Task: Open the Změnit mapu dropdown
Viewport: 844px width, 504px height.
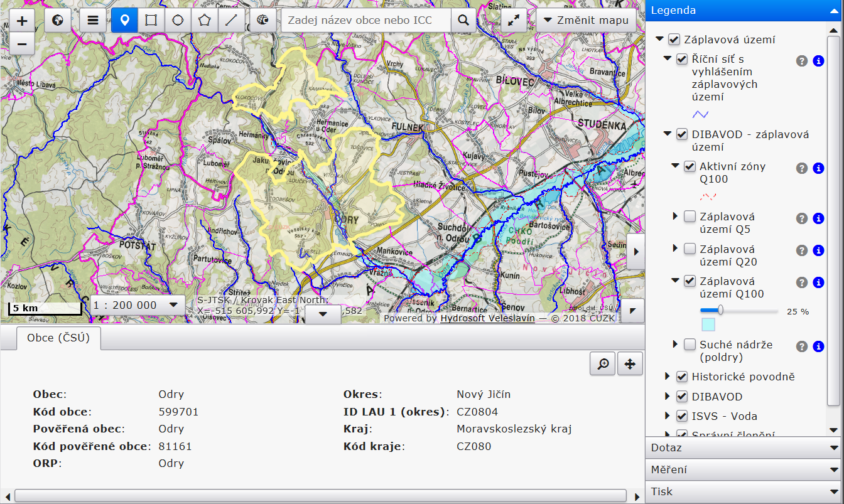Action: 586,21
